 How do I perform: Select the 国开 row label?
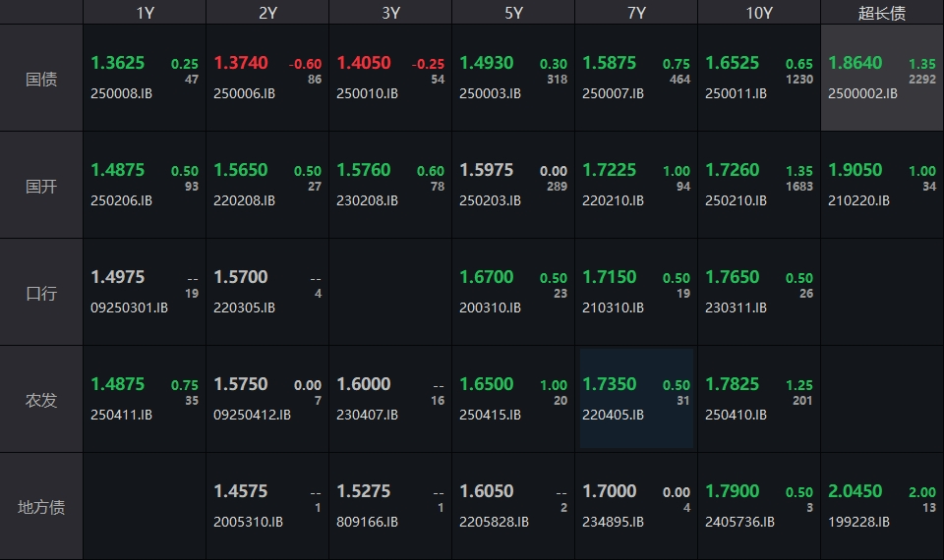41,186
